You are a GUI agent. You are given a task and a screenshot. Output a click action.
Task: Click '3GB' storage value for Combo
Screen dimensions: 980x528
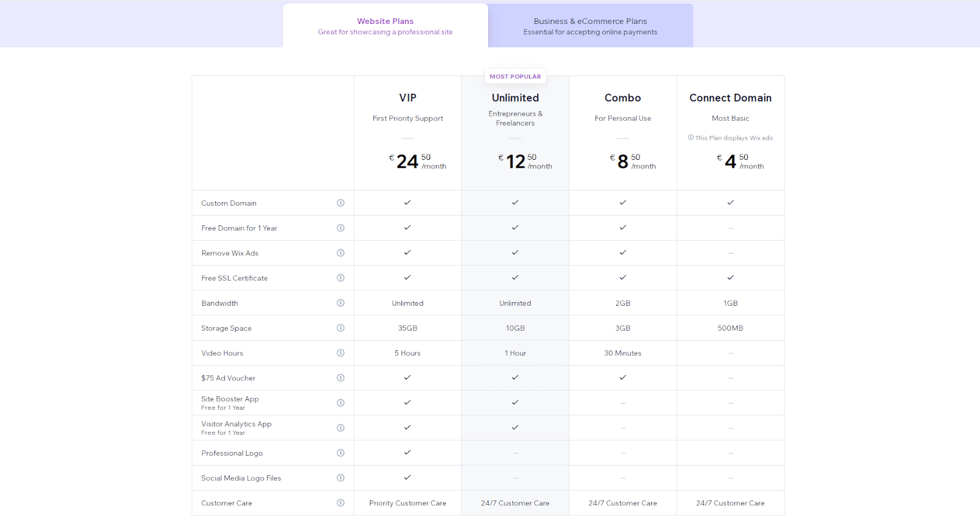(x=623, y=328)
